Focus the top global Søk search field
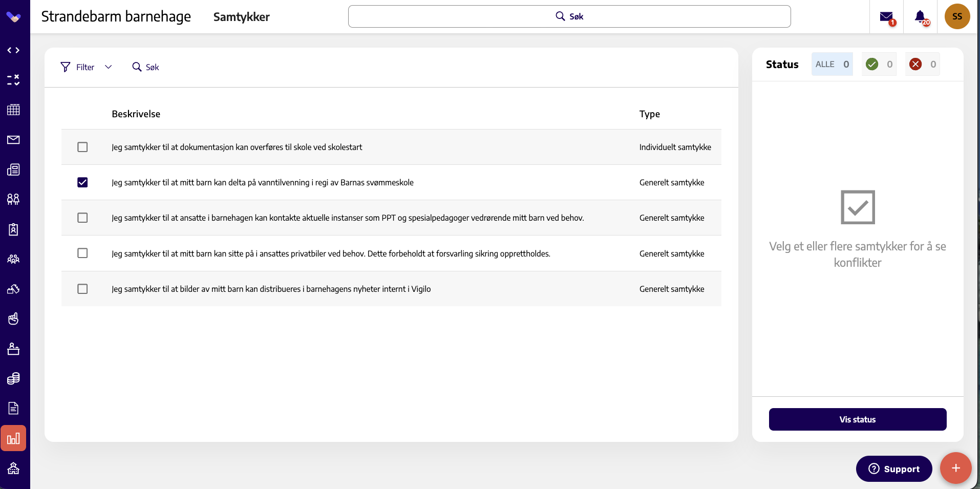Screen dimensions: 980x489 tap(569, 16)
